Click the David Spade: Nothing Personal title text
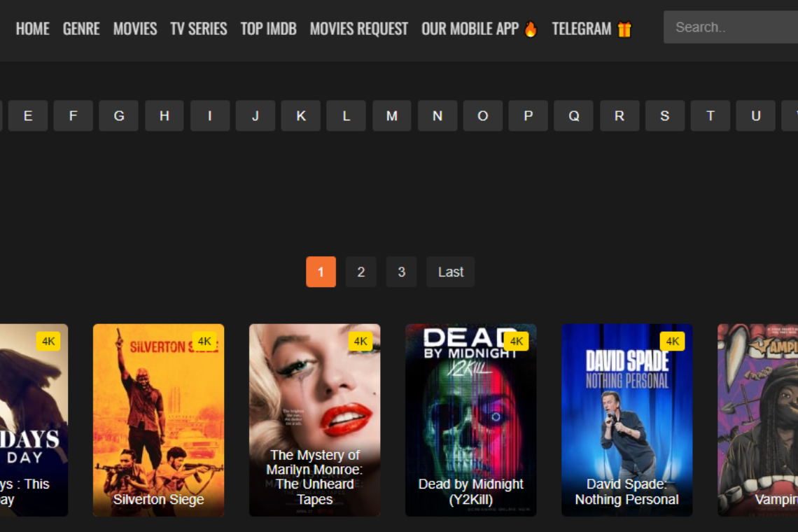Viewport: 798px width, 532px height. 627,492
